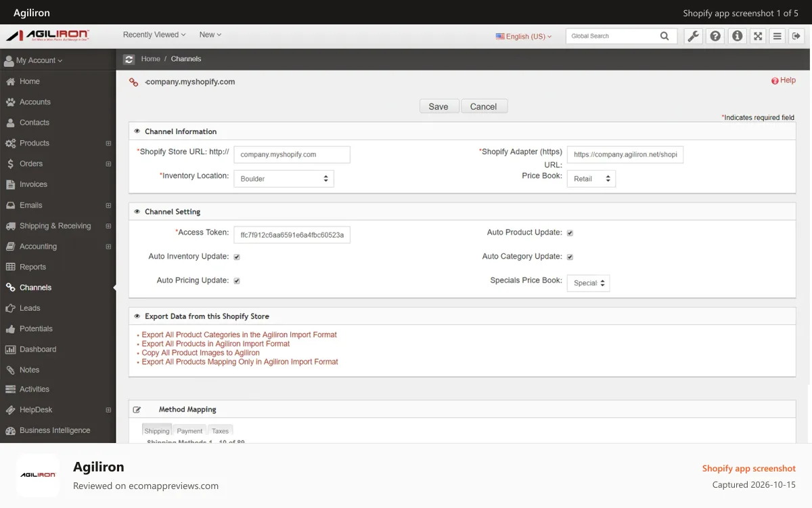Image resolution: width=812 pixels, height=508 pixels.
Task: Click the Access Token field
Action: (x=292, y=235)
